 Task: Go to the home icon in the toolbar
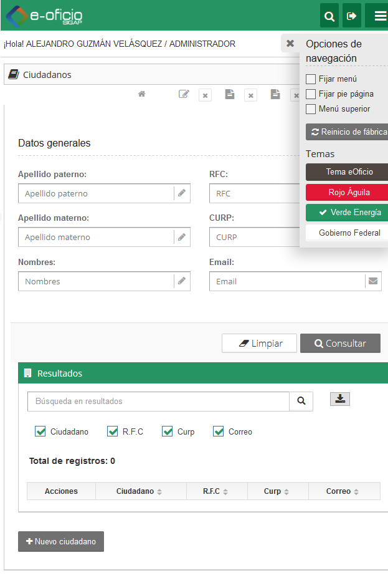pyautogui.click(x=141, y=94)
